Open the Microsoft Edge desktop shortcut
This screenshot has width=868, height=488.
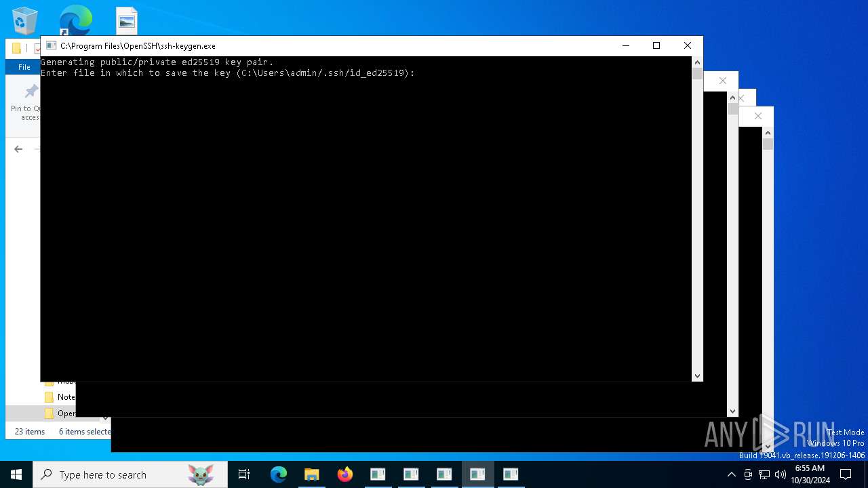click(x=75, y=20)
